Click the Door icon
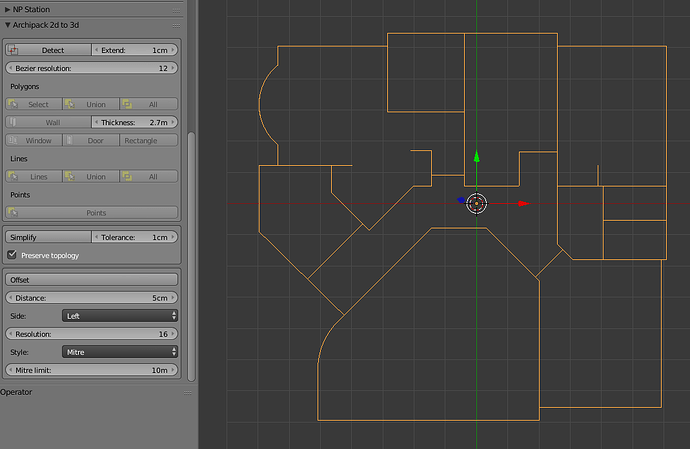 [69, 140]
